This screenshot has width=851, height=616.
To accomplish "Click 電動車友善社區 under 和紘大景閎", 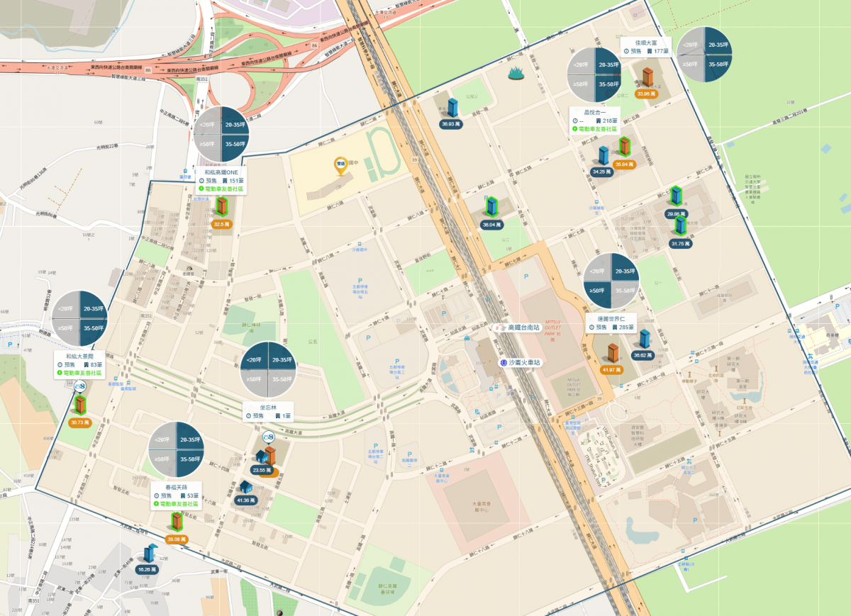I will click(80, 372).
